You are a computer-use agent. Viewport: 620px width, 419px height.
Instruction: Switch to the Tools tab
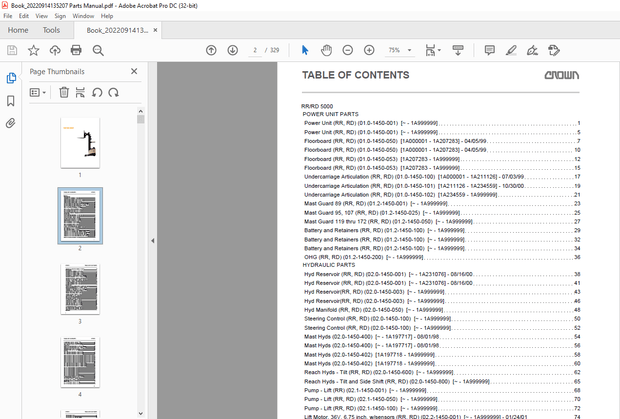[51, 30]
